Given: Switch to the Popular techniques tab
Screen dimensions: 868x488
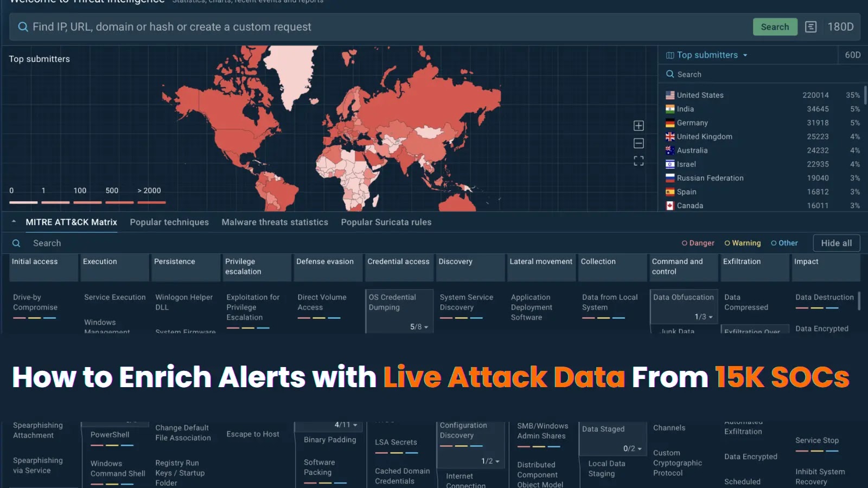Looking at the screenshot, I should point(169,222).
